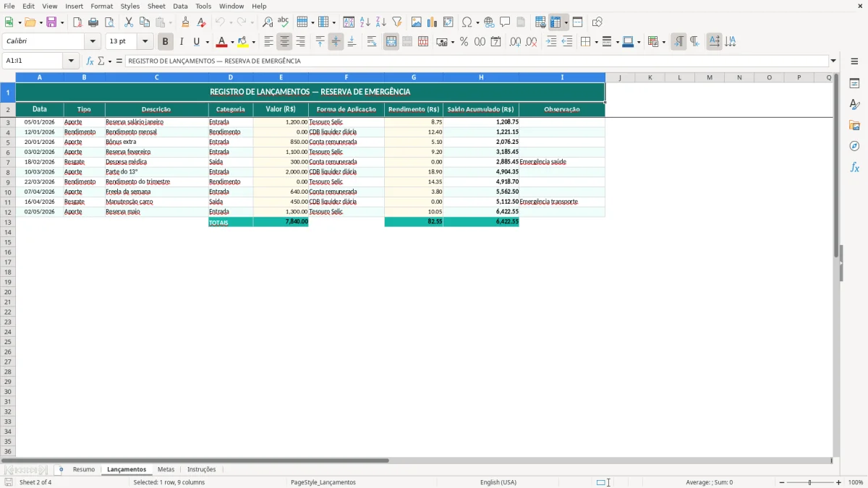
Task: Switch to the Metas sheet tab
Action: pos(166,469)
